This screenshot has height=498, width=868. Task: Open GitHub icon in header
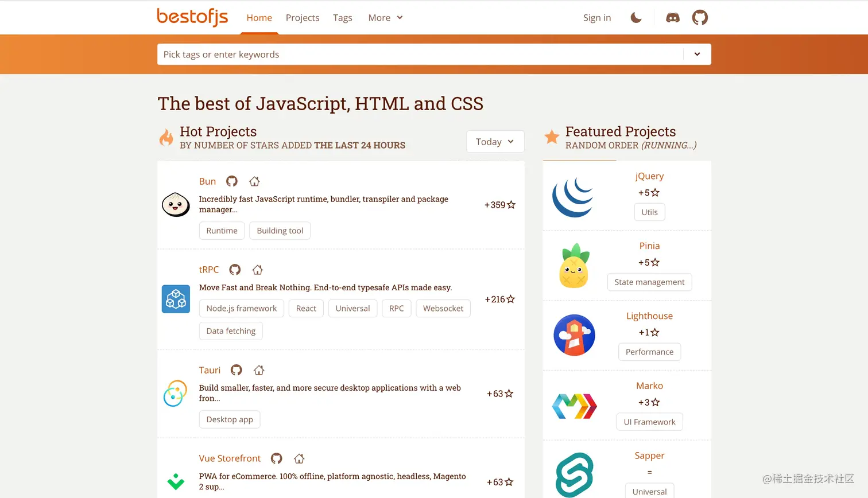[x=700, y=18]
